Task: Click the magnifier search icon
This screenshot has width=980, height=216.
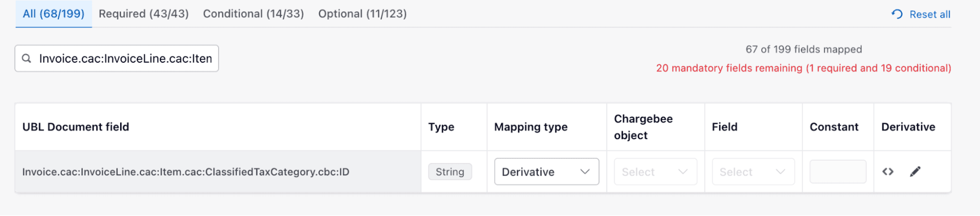Action: pos(27,59)
